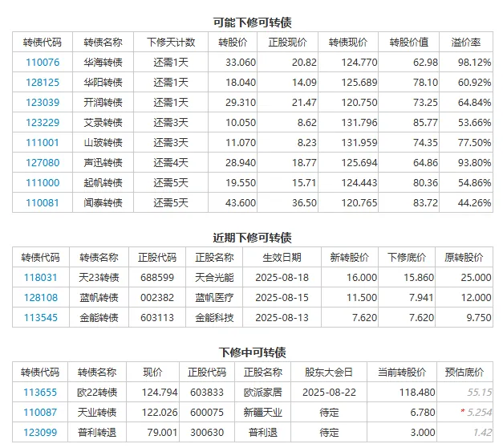Click the meeting date 2025-08-22
The image size is (503, 448).
click(x=329, y=393)
